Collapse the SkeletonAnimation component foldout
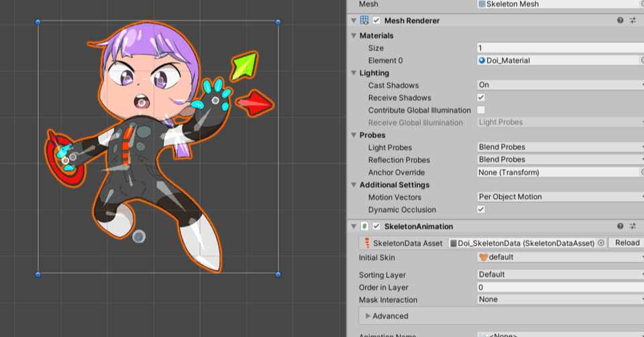Image resolution: width=644 pixels, height=337 pixels. (x=354, y=226)
